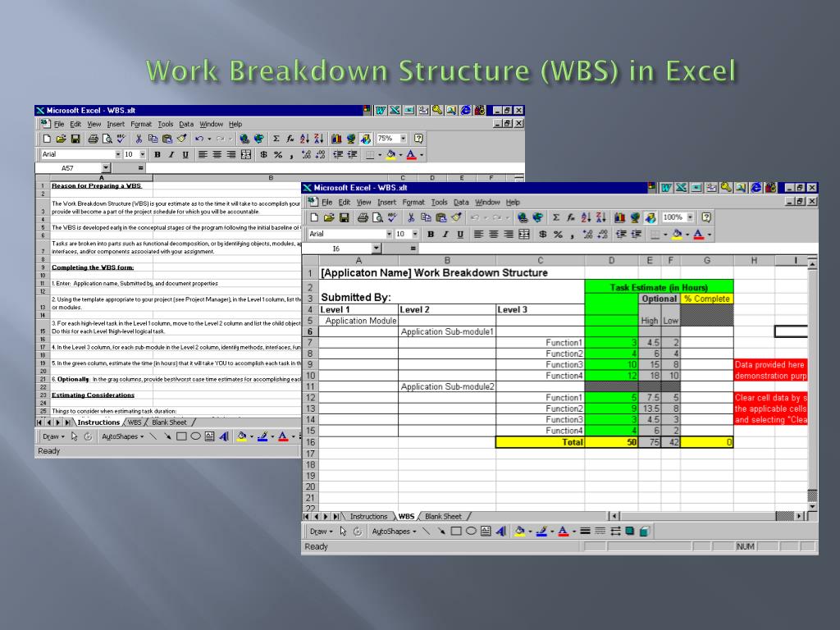Viewport: 840px width, 630px height.
Task: Open Tools menu in back Excel window
Action: click(x=165, y=125)
